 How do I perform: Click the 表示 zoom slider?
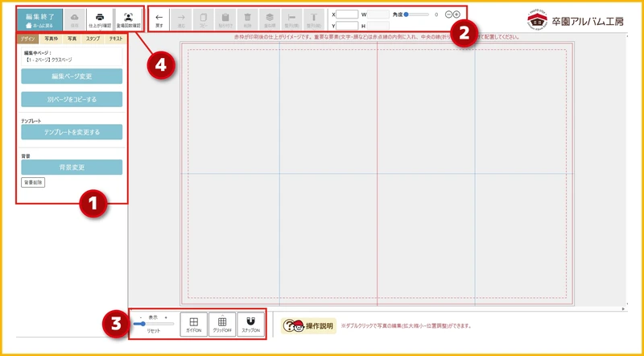[x=154, y=324]
